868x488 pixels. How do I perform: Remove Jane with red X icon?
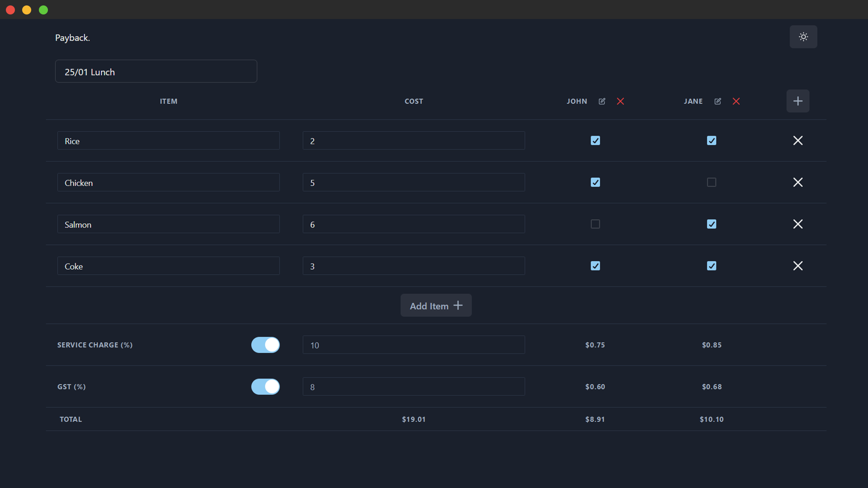(736, 101)
